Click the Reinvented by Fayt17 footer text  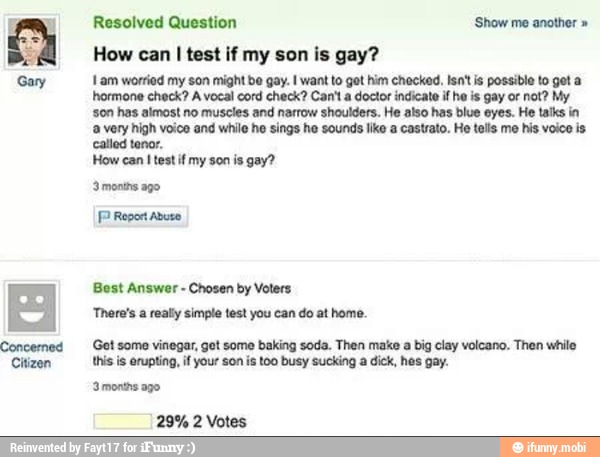(69, 447)
